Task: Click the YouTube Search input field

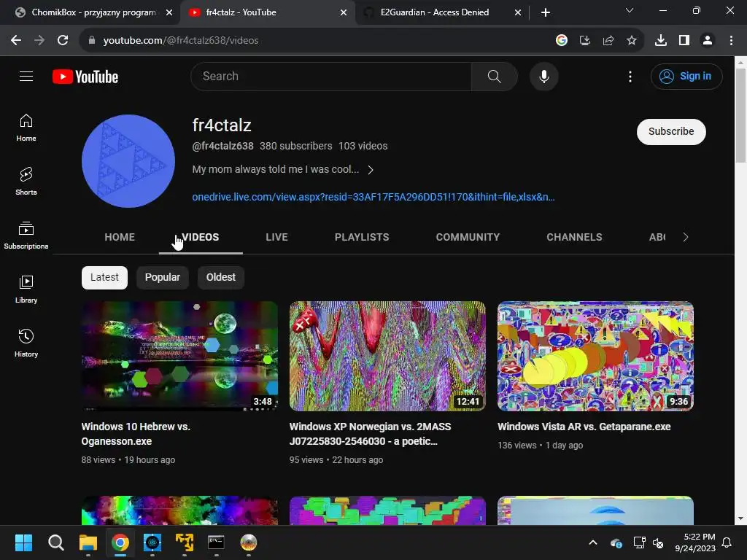Action: [x=331, y=76]
